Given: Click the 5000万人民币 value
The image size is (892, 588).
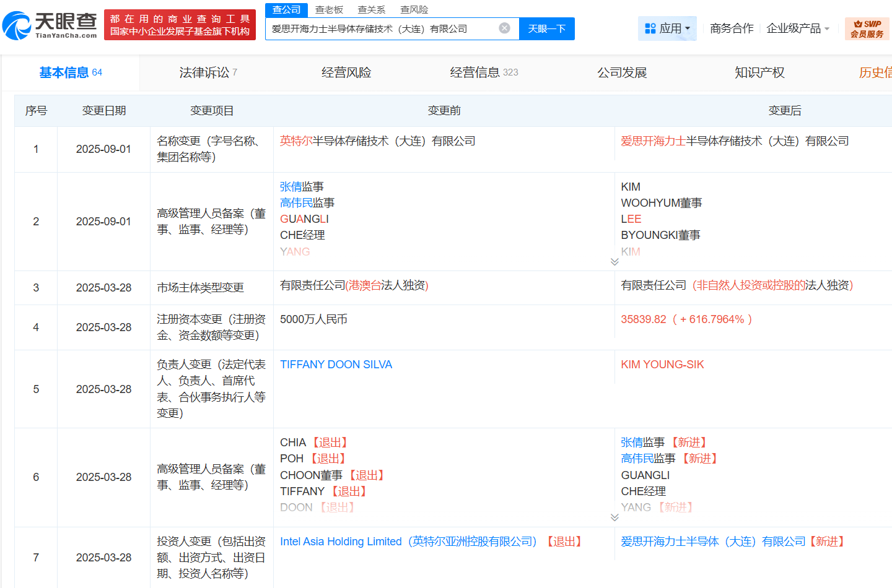Looking at the screenshot, I should point(313,319).
